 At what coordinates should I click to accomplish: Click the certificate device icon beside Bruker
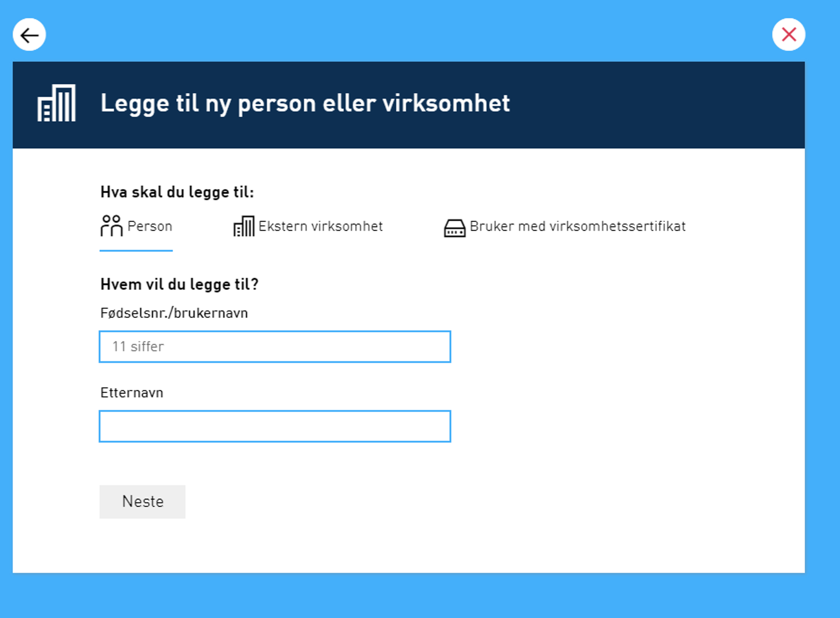click(455, 228)
